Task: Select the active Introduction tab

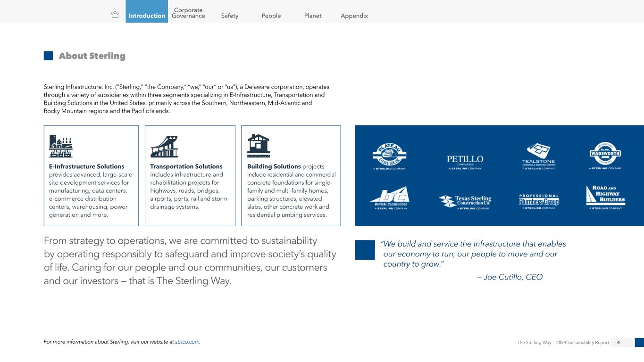Action: 147,16
